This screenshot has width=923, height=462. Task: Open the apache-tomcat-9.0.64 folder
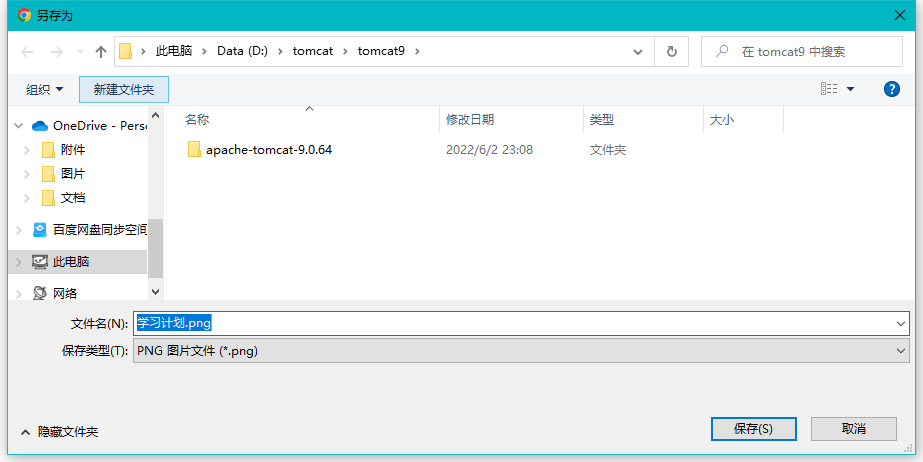(x=268, y=150)
